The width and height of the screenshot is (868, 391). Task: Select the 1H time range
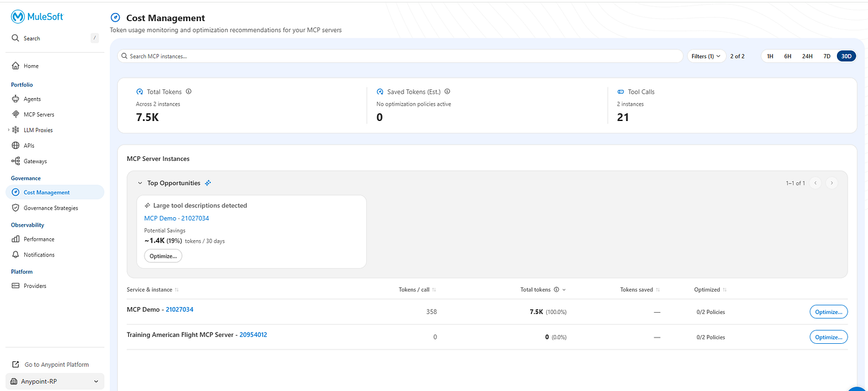click(770, 56)
